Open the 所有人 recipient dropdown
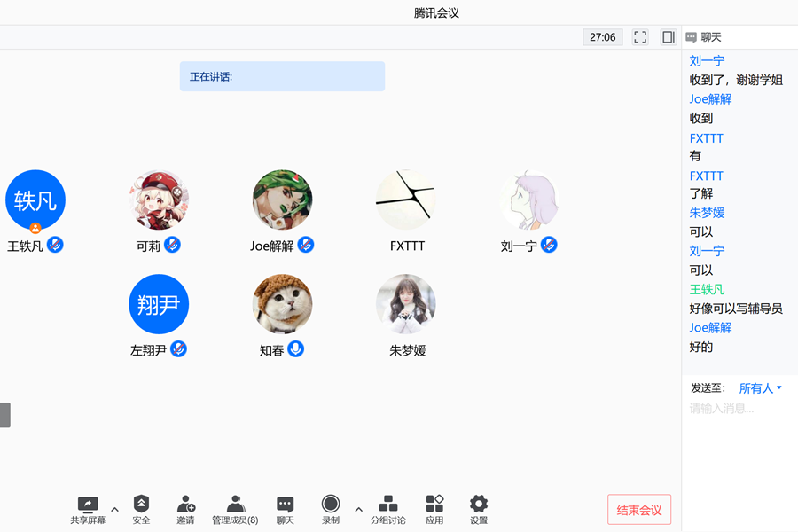 click(761, 388)
